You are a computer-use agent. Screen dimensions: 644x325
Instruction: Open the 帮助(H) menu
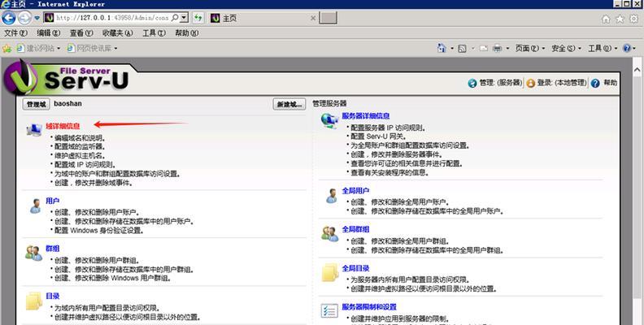tap(186, 32)
